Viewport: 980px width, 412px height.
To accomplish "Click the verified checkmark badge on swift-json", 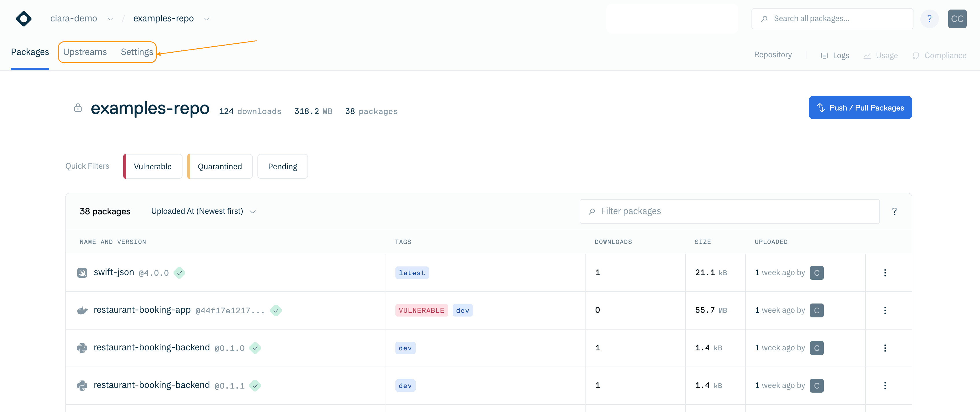I will pos(180,273).
